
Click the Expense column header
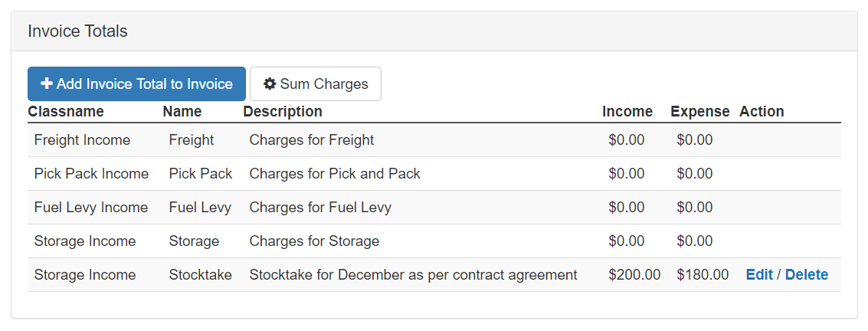(699, 112)
